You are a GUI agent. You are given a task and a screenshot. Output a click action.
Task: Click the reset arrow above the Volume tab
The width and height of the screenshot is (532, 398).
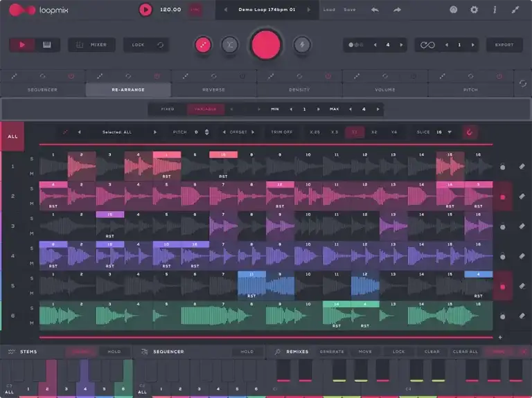point(384,76)
